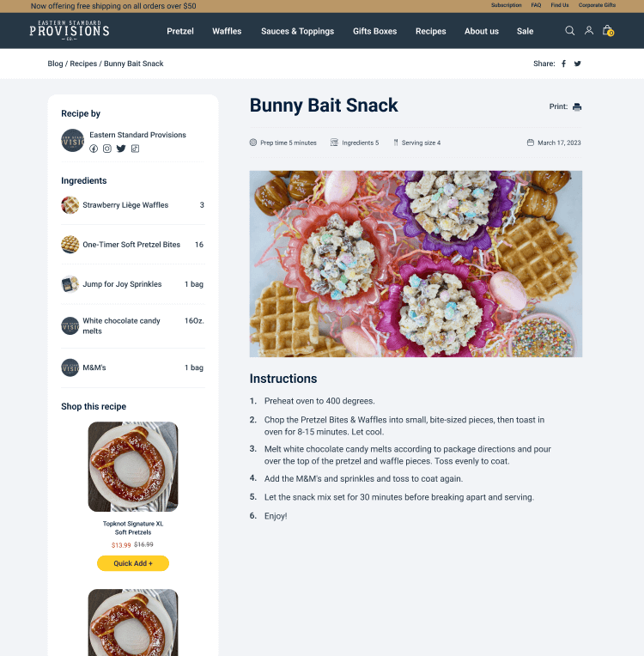Open the Subscription link in top bar
The image size is (644, 656).
click(506, 5)
